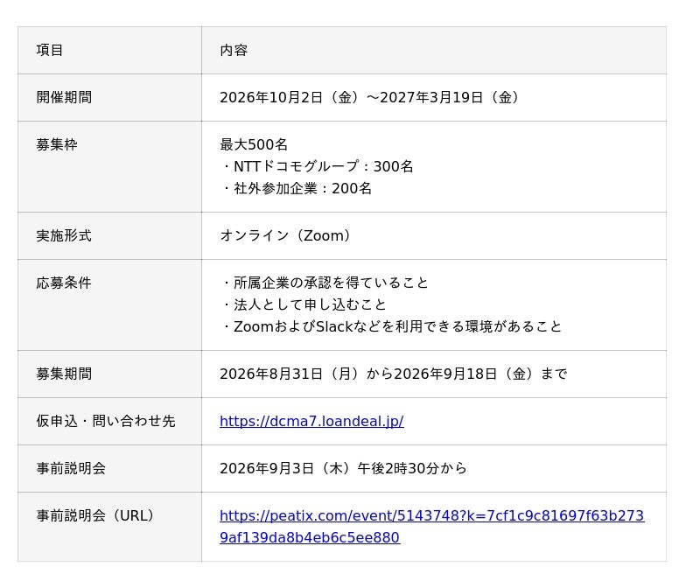Screen dimensions: 700x588
Task: Click the 所属企業の承認 condition line
Action: (324, 283)
